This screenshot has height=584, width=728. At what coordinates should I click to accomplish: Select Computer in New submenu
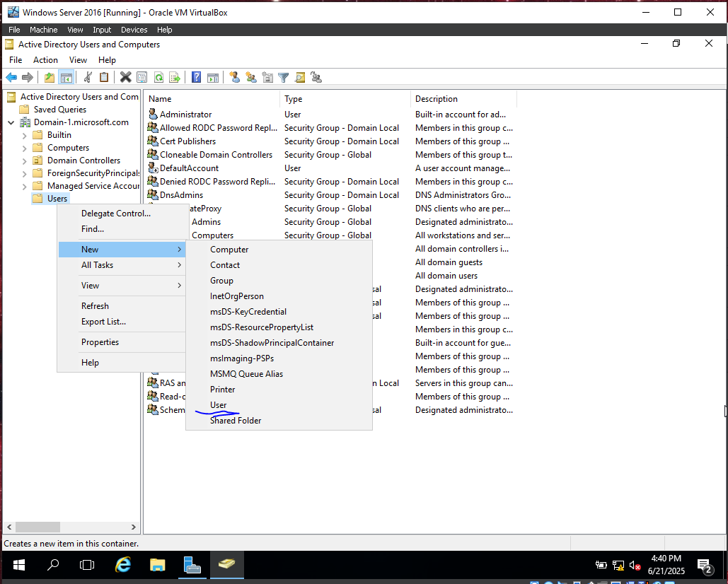pos(279,249)
